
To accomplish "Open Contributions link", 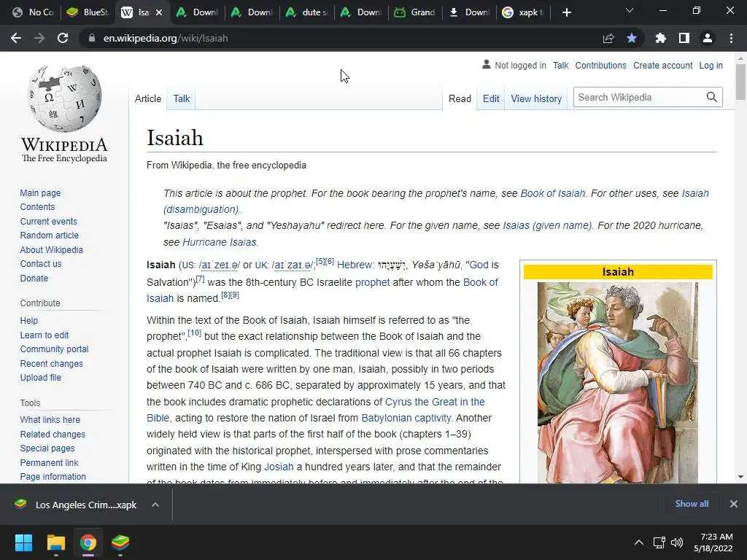I will coord(600,65).
